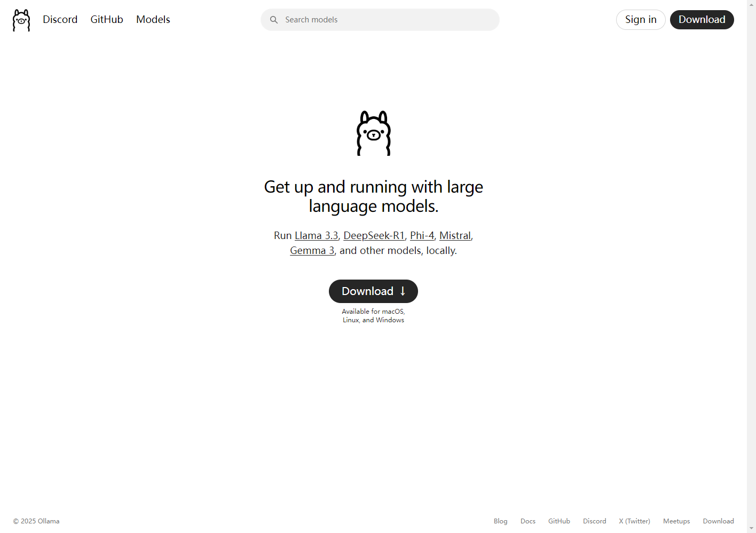Click the magnifier icon in search bar
This screenshot has width=756, height=533.
(274, 20)
